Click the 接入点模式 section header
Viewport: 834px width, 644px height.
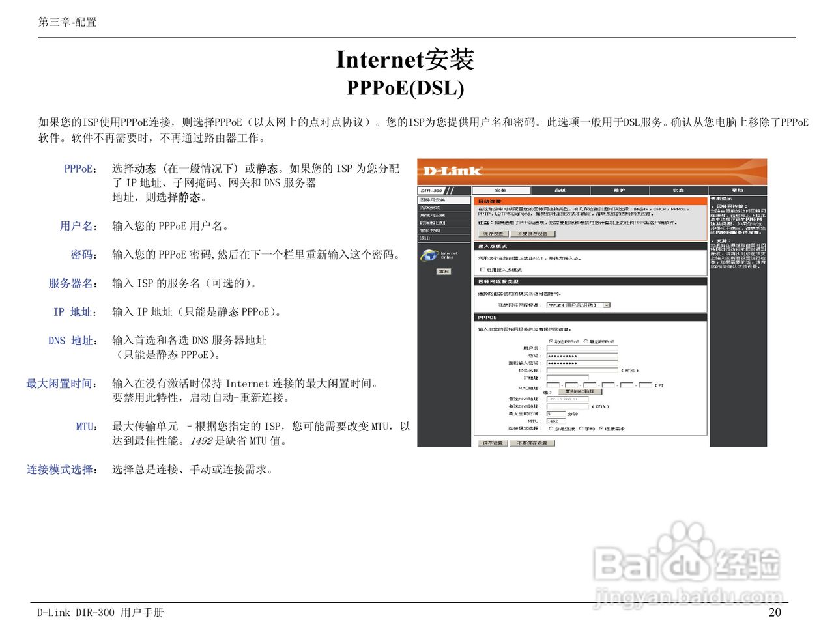point(590,246)
